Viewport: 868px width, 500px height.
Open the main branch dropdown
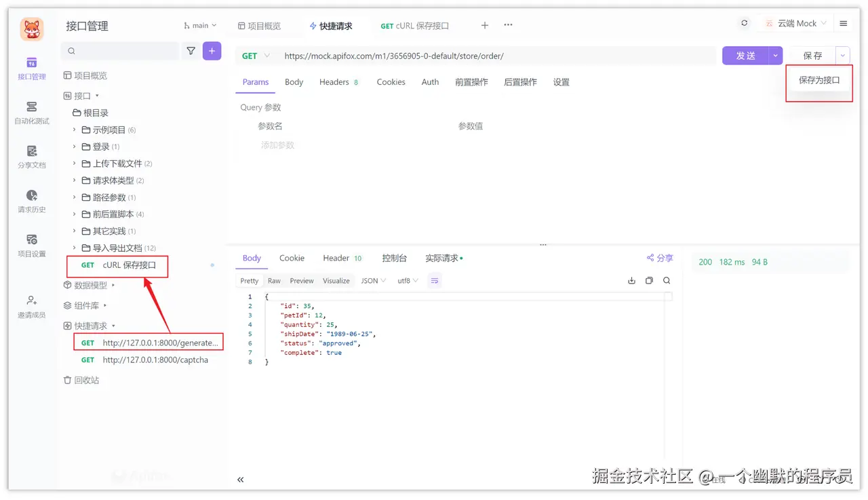click(x=200, y=26)
